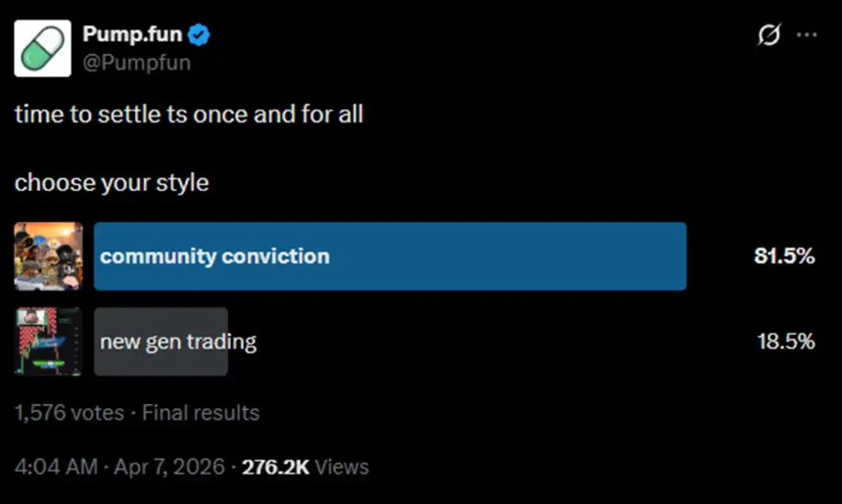Select the community conviction option label

(x=214, y=256)
